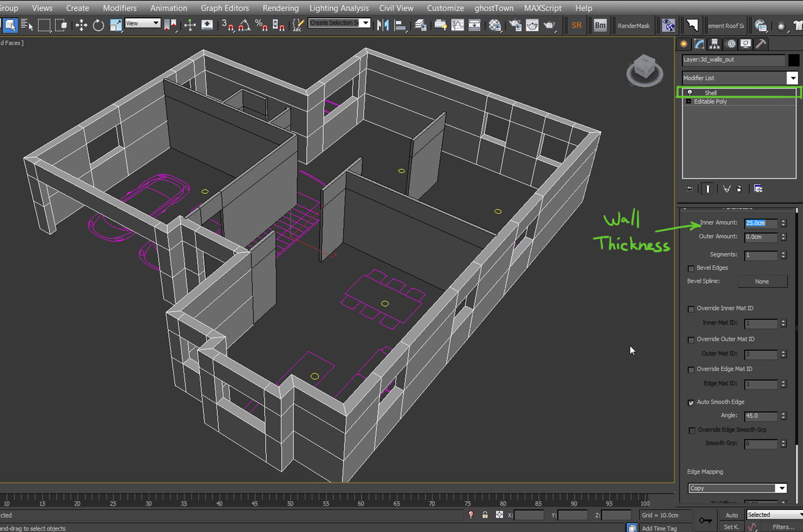This screenshot has height=532, width=803.
Task: Open the Modifier List dropdown
Action: pyautogui.click(x=793, y=78)
